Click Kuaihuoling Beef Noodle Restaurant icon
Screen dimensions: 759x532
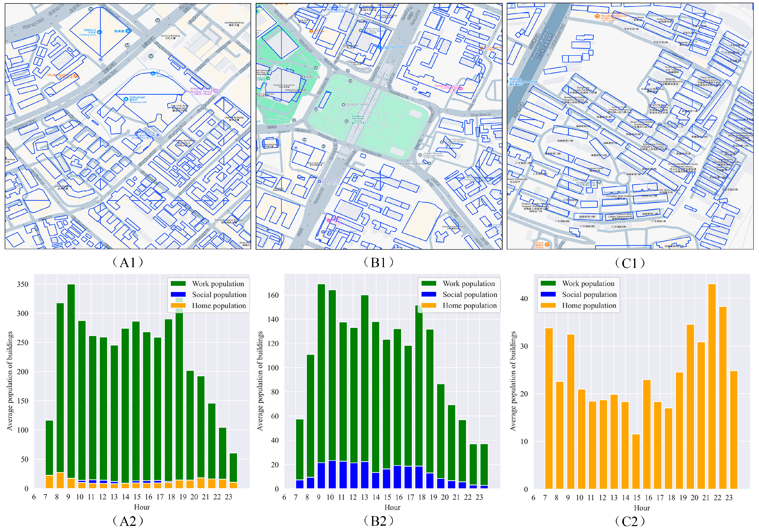[x=597, y=16]
